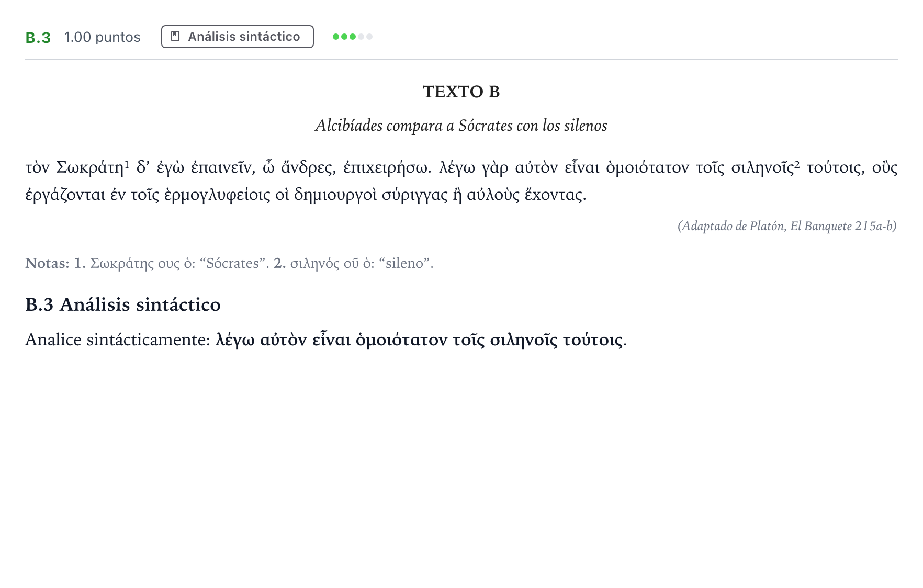Click the bold word λέγω in the question

tap(235, 341)
